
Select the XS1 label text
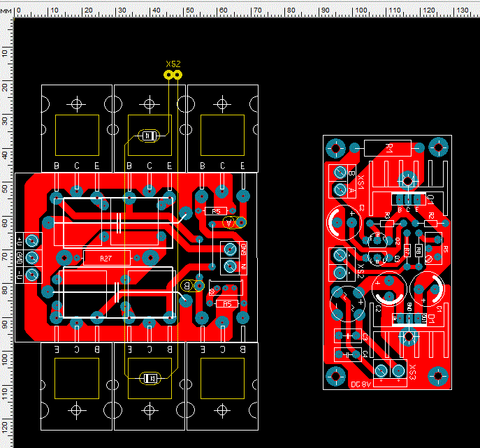[x=361, y=182]
